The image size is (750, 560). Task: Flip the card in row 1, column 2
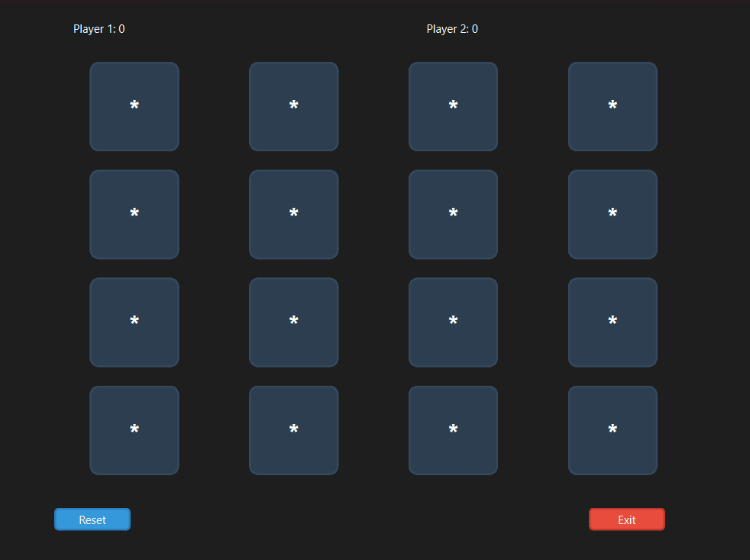(294, 107)
